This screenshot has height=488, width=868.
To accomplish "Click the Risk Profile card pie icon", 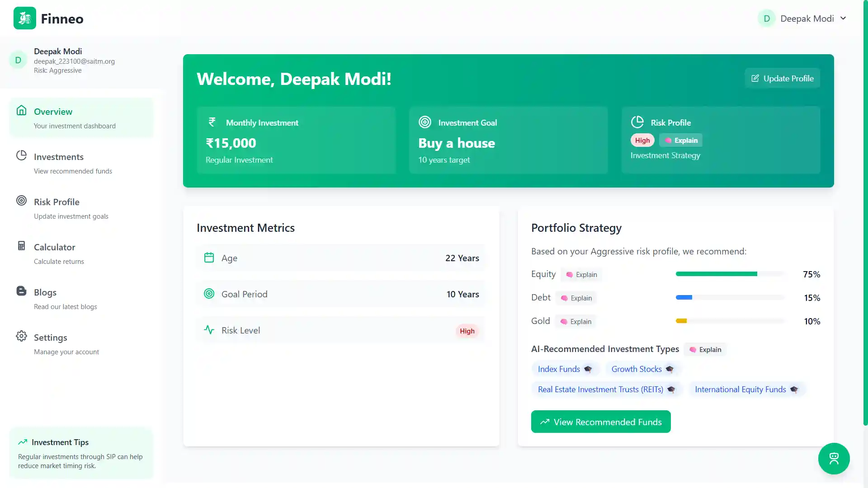I will [637, 122].
